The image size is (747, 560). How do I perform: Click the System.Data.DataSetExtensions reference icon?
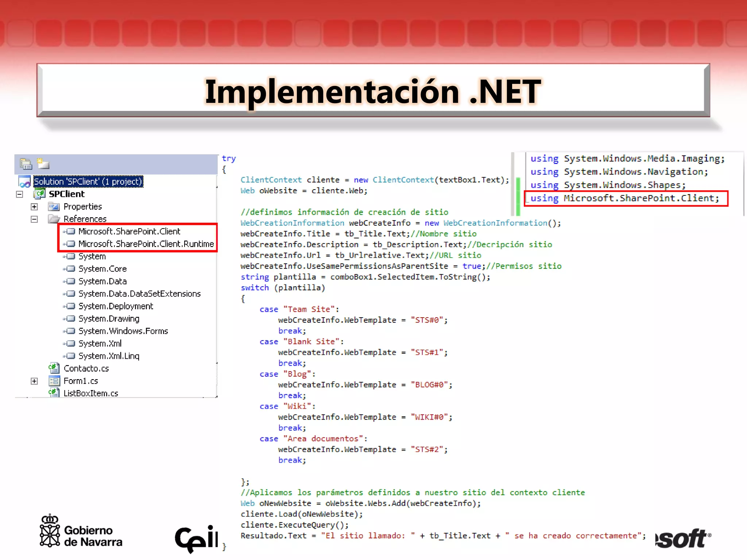69,294
